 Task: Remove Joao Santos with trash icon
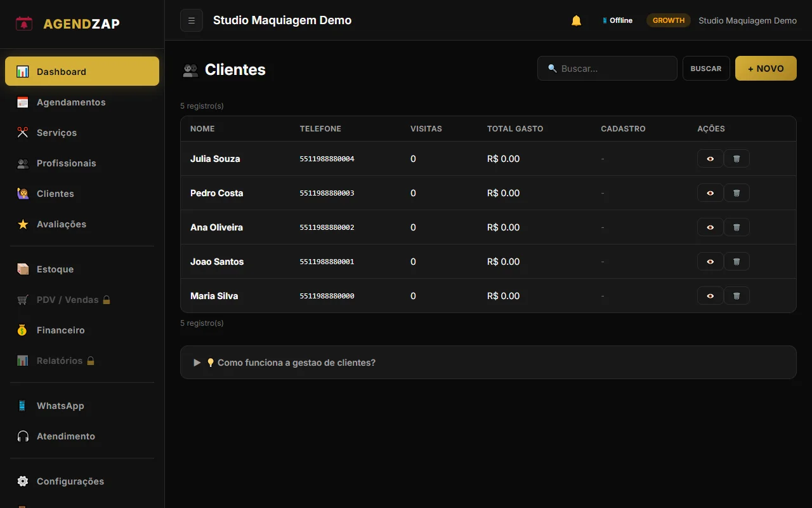pyautogui.click(x=737, y=262)
